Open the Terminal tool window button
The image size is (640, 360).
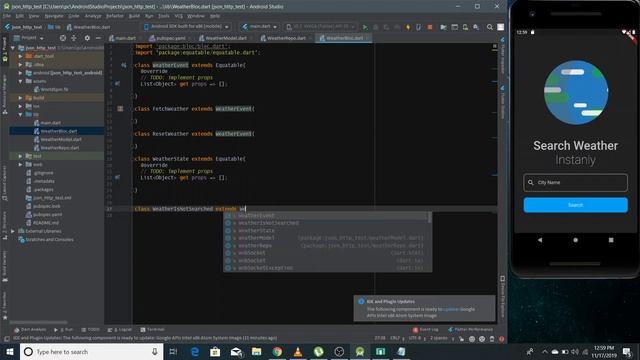pyautogui.click(x=153, y=329)
